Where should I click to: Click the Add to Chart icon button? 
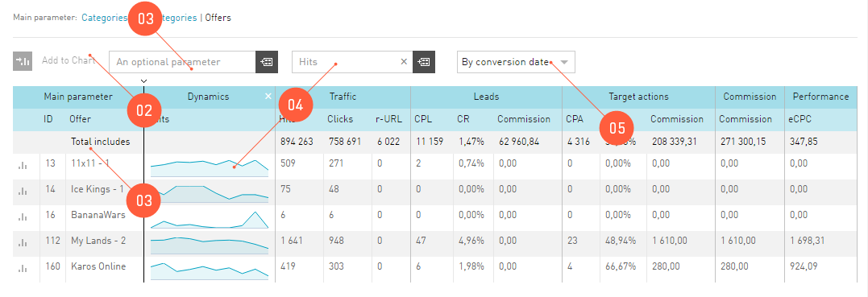23,61
